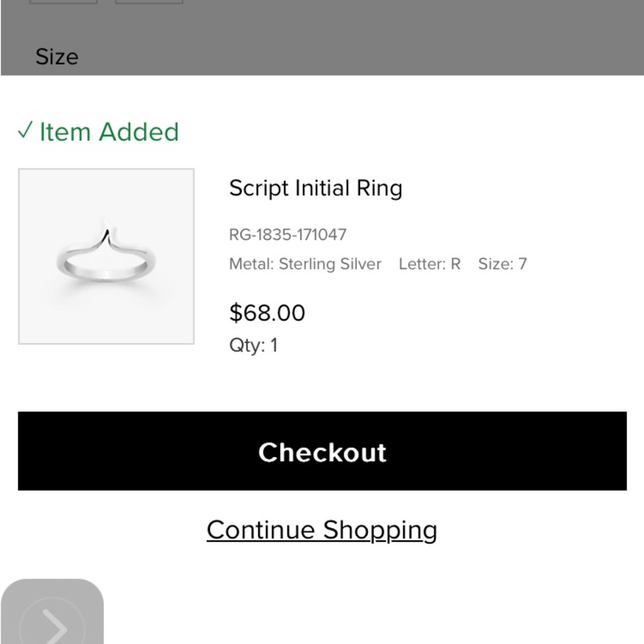This screenshot has width=644, height=644.
Task: Click the product SKU RG-1835-171047
Action: (288, 234)
